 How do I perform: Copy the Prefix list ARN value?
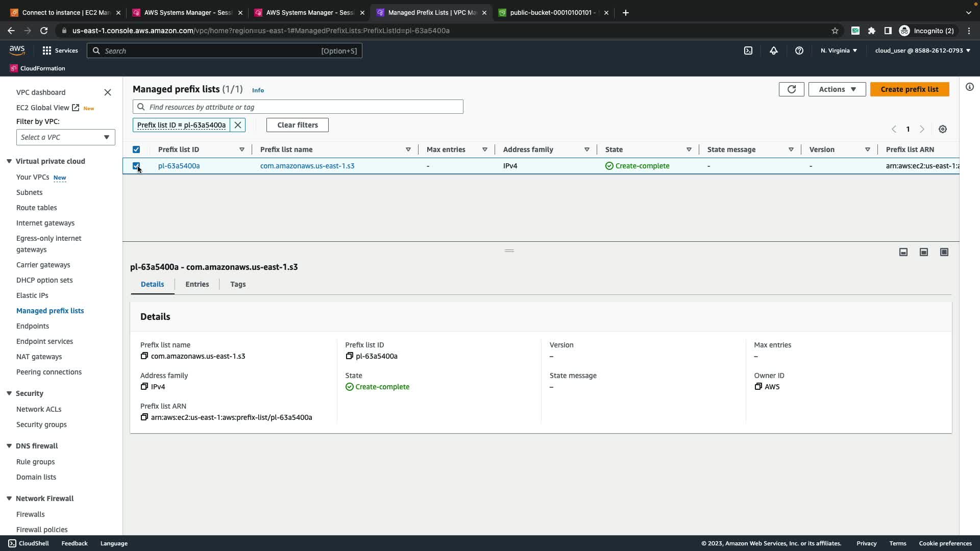pos(144,417)
